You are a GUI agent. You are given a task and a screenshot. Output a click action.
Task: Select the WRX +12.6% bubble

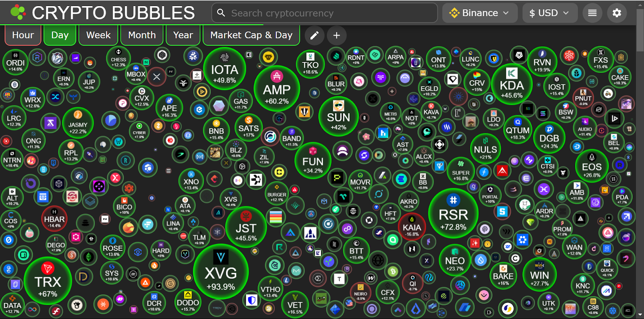click(33, 99)
